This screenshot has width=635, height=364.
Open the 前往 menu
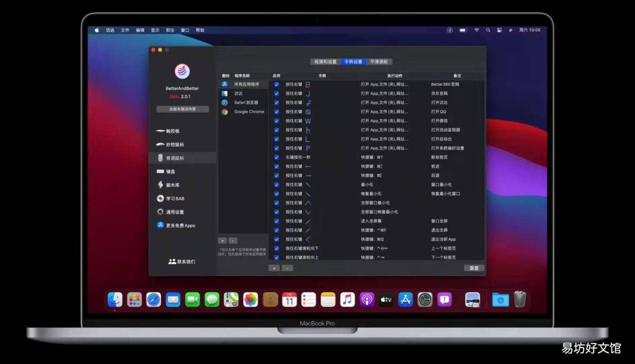point(170,30)
